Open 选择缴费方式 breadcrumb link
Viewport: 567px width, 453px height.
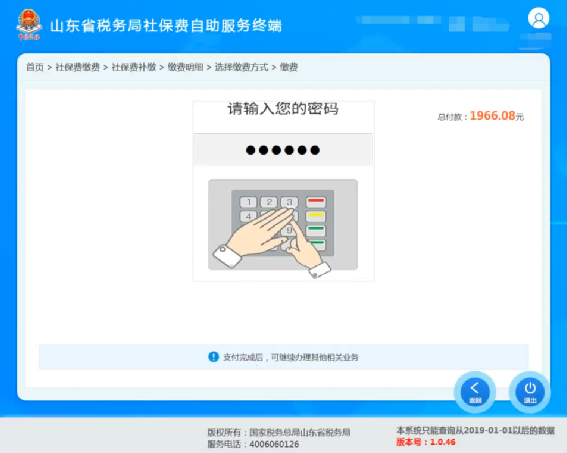(242, 67)
